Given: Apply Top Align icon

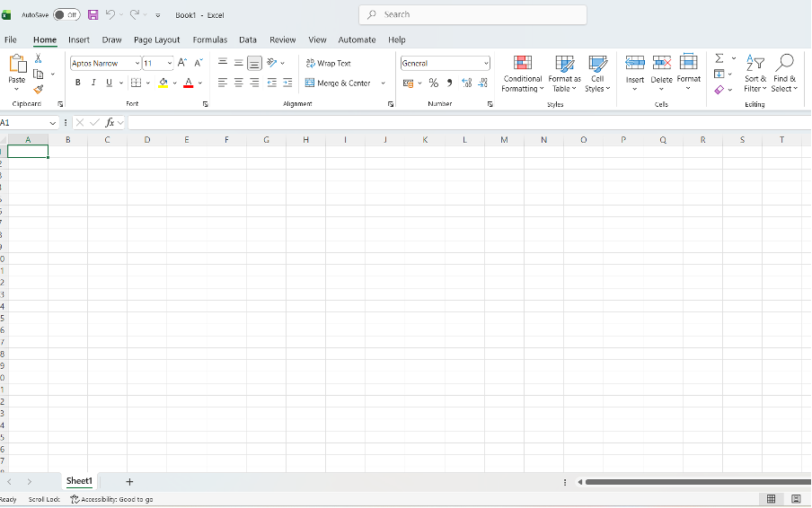Looking at the screenshot, I should coord(223,63).
